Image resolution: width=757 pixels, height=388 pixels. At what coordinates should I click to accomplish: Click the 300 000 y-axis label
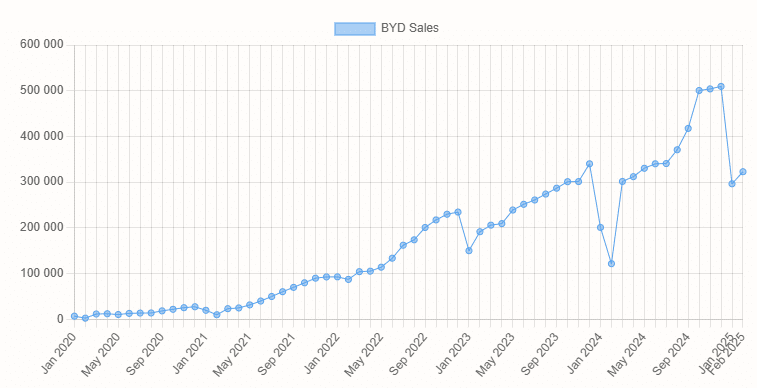[42, 181]
